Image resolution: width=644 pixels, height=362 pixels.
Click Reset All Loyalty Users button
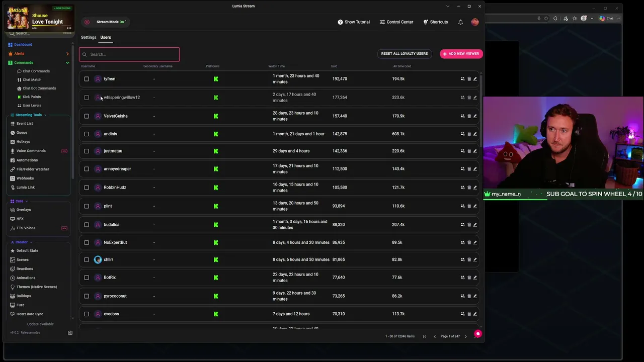click(x=405, y=54)
